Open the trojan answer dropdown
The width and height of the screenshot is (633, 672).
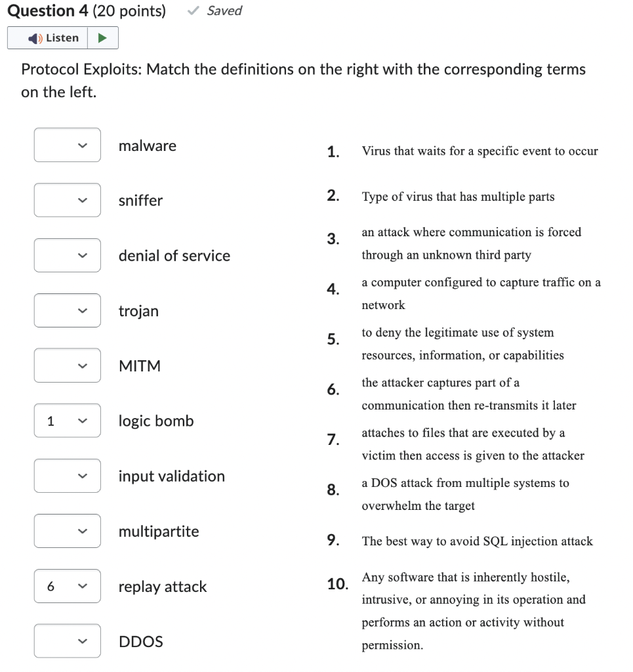pyautogui.click(x=67, y=310)
